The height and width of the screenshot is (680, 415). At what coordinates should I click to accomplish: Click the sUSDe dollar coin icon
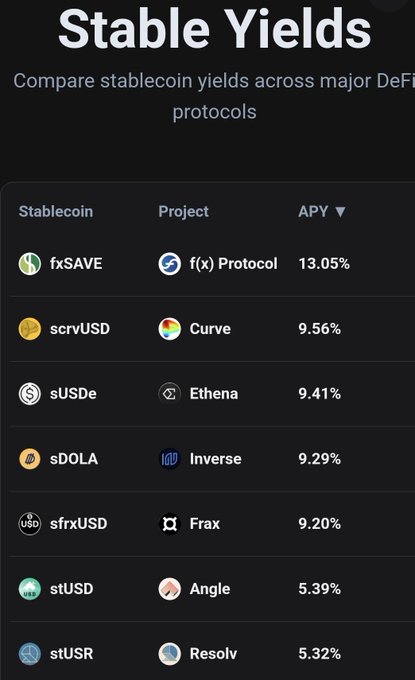(x=29, y=394)
